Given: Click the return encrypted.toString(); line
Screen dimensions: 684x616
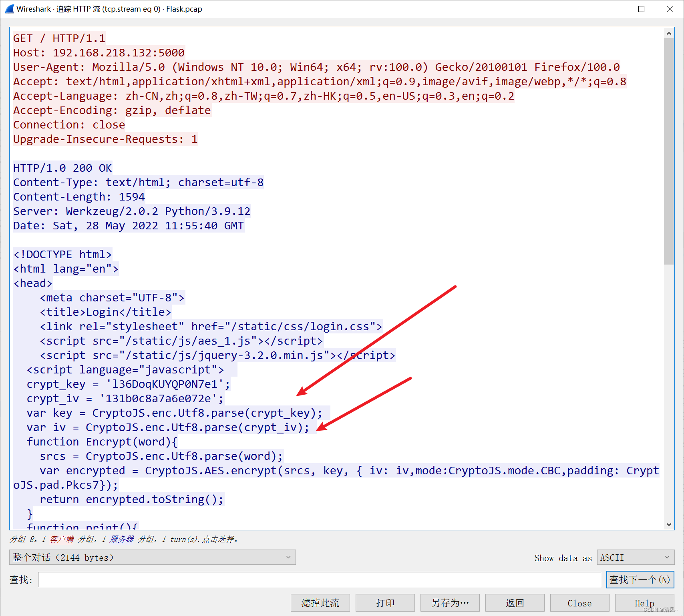Looking at the screenshot, I should pos(132,500).
